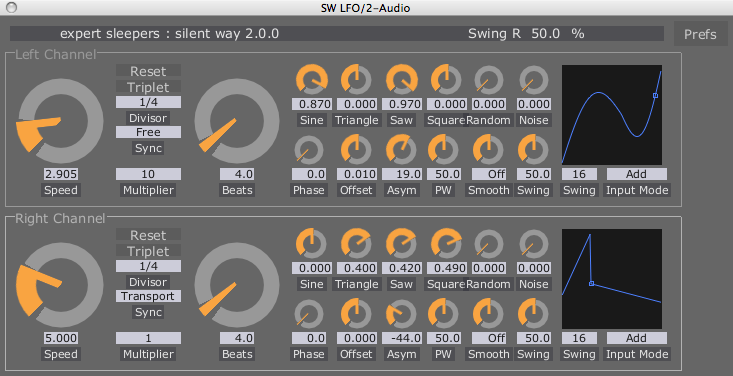Select Right Channel Saw value 0.420
The width and height of the screenshot is (733, 376).
pos(402,268)
